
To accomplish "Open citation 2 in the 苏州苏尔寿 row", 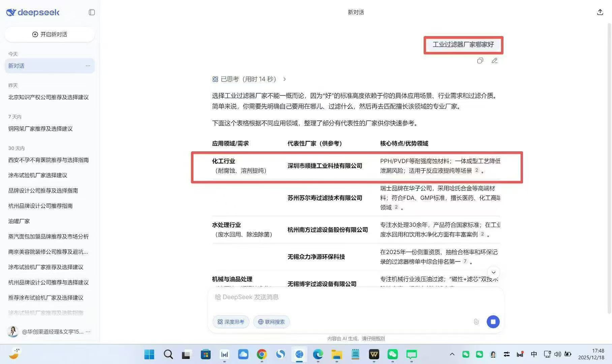I will [396, 207].
